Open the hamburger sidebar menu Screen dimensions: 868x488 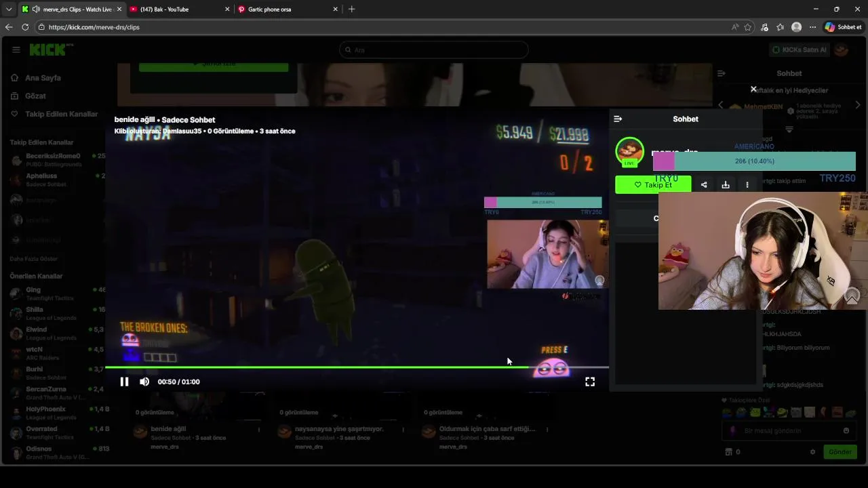point(16,49)
